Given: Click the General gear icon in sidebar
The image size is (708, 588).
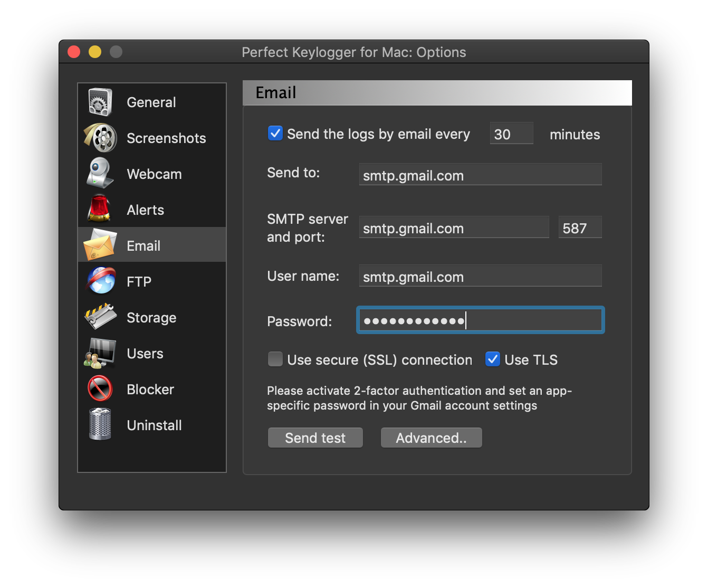Looking at the screenshot, I should (x=100, y=101).
